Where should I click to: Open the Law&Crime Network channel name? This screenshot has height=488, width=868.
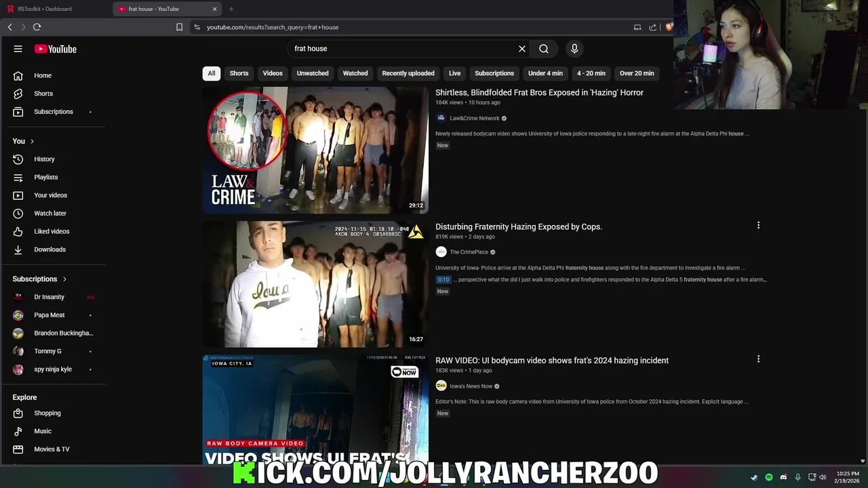tap(474, 118)
